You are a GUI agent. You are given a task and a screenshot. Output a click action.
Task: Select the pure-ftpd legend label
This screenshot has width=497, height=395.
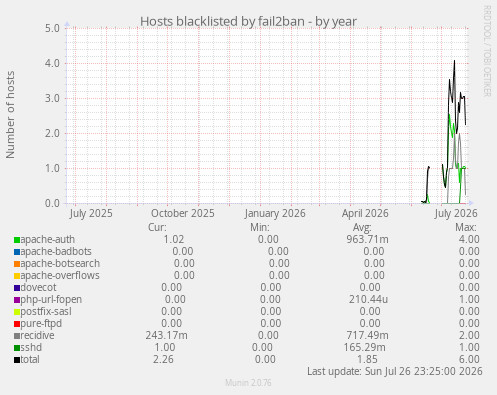point(41,323)
